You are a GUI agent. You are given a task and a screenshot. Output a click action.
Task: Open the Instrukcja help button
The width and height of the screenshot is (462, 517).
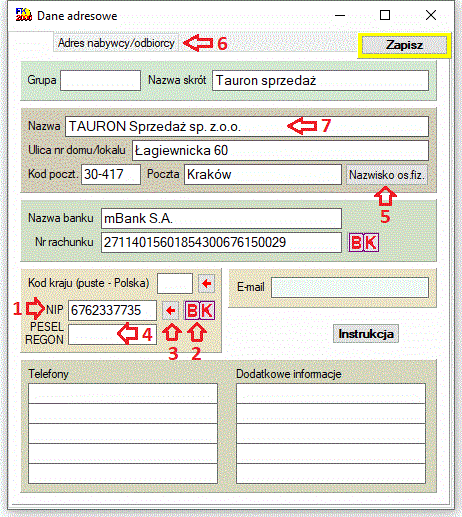366,334
